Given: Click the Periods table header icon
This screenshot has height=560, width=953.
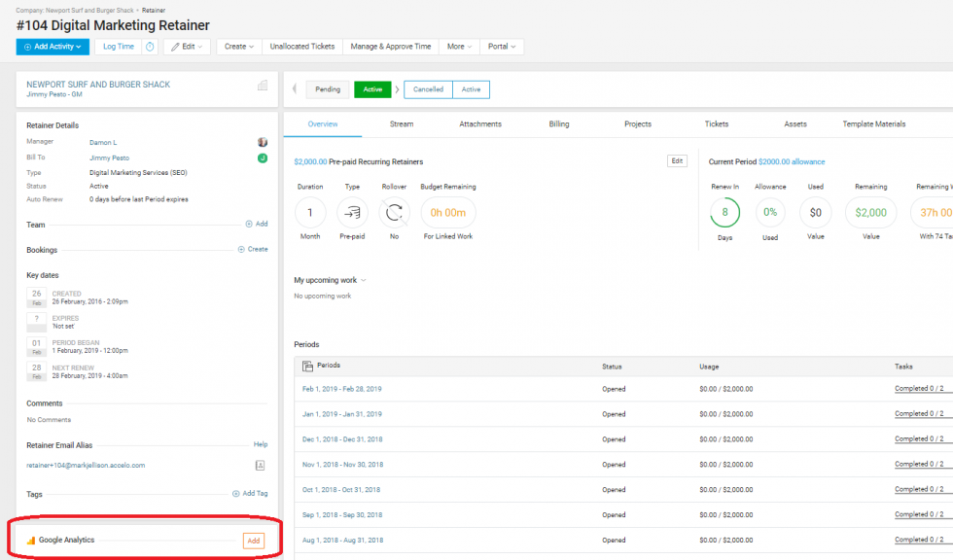Looking at the screenshot, I should point(307,366).
